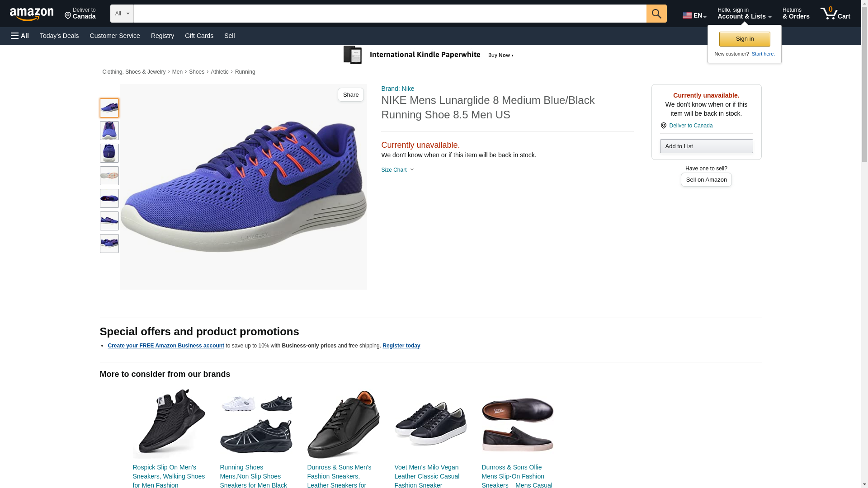Click the Amazon logo
This screenshot has height=488, width=868.
click(x=32, y=14)
